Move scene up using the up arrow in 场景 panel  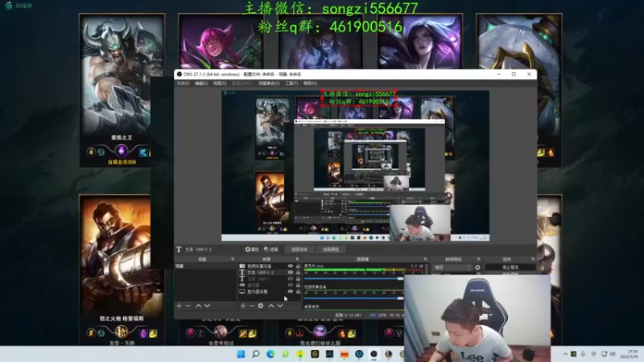tap(198, 306)
